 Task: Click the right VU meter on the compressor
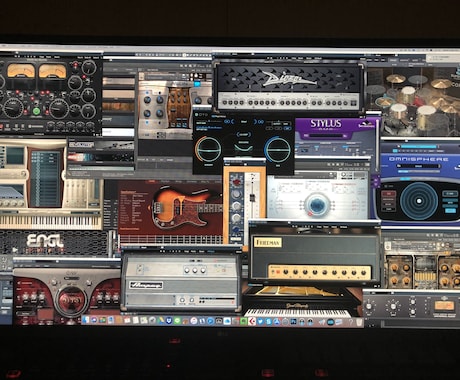point(52,71)
